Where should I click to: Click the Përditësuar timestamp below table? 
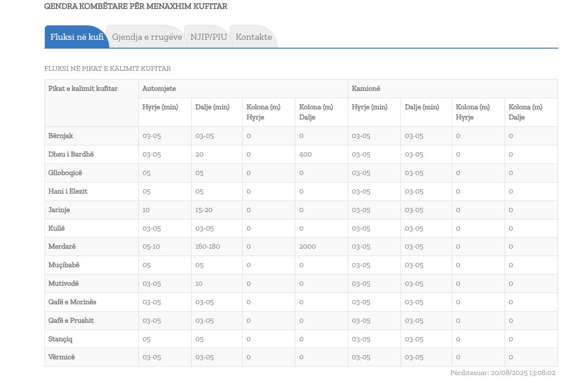(x=502, y=373)
